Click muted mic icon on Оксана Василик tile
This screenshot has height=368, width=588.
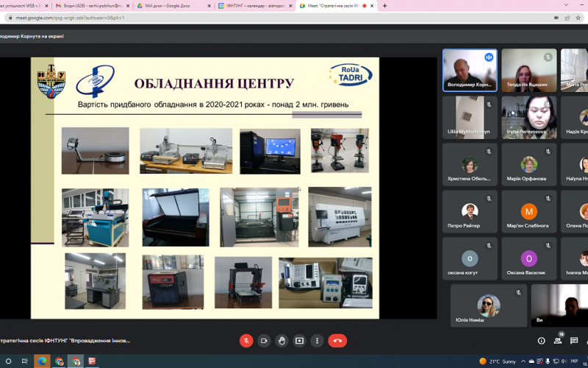(548, 246)
